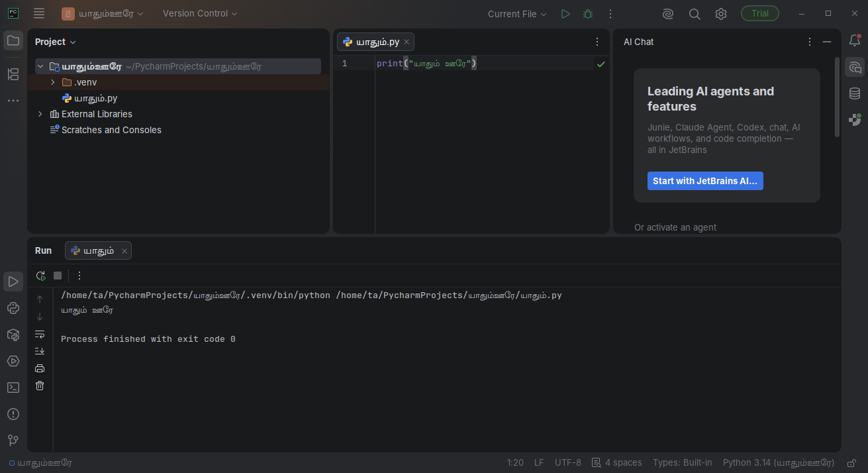Open the Project view dropdown

click(x=56, y=42)
